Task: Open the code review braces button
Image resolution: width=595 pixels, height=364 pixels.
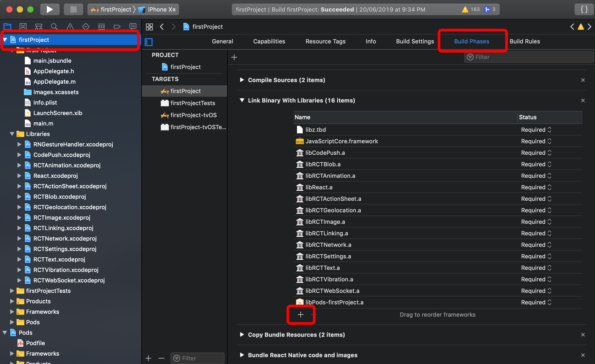Action: (x=584, y=9)
